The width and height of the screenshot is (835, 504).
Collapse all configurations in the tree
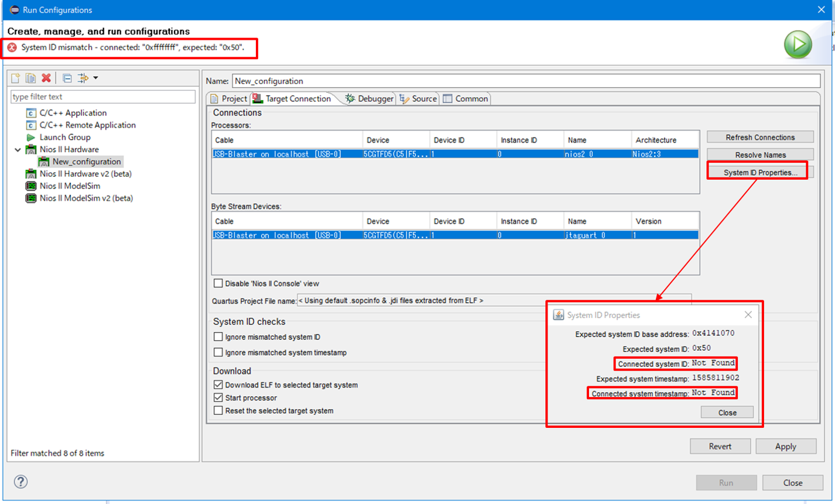click(x=67, y=78)
